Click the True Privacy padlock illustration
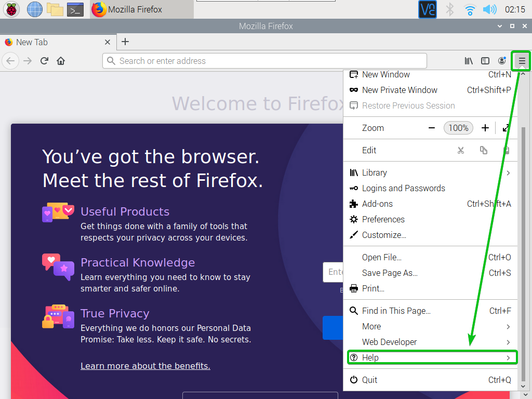Viewport: 532px width, 399px height. tap(58, 316)
